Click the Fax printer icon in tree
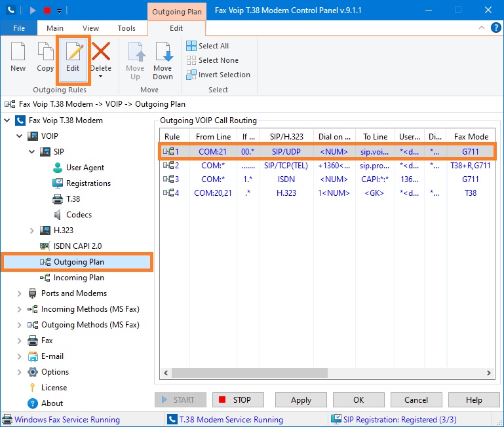Image resolution: width=504 pixels, height=427 pixels. click(33, 341)
